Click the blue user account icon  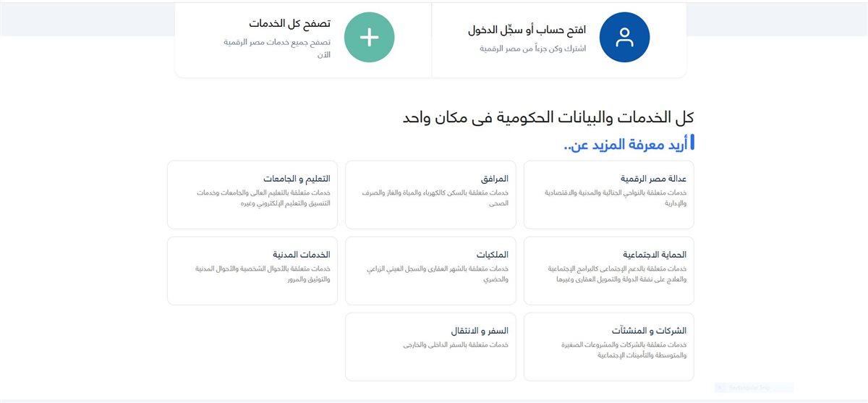[x=625, y=38]
